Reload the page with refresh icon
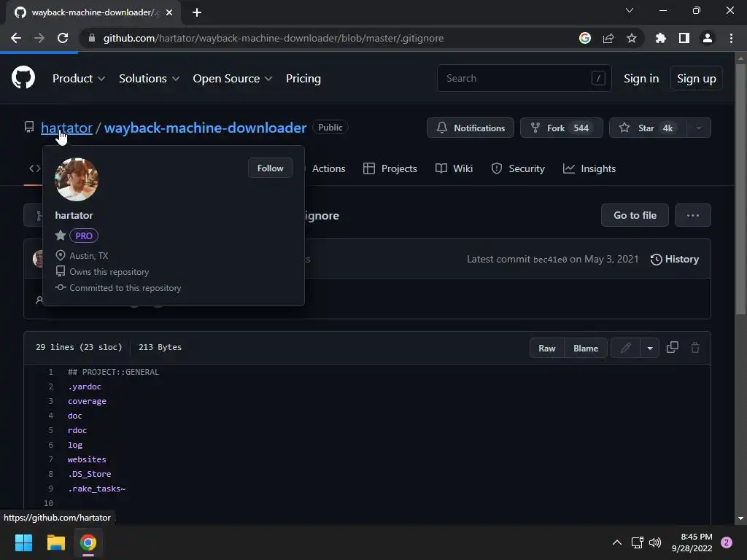The width and height of the screenshot is (747, 560). [63, 38]
